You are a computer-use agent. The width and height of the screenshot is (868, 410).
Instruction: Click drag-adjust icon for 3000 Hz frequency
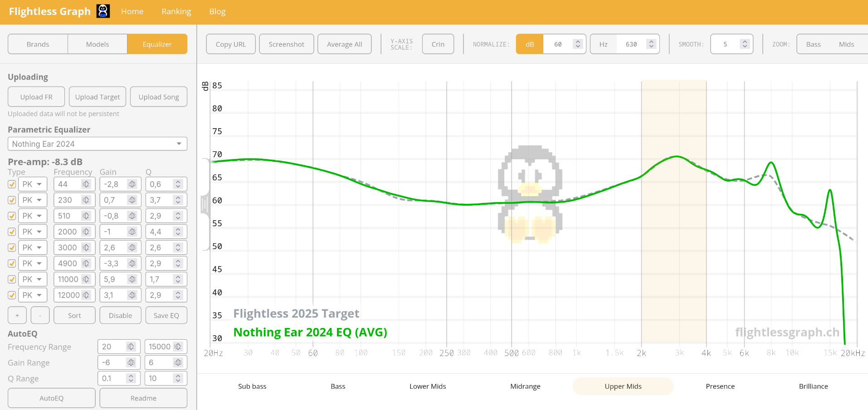[x=86, y=248]
